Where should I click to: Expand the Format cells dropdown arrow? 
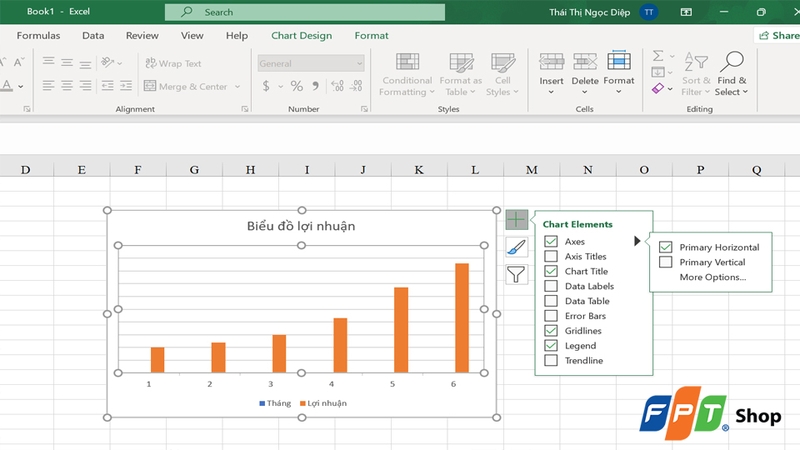pos(618,92)
